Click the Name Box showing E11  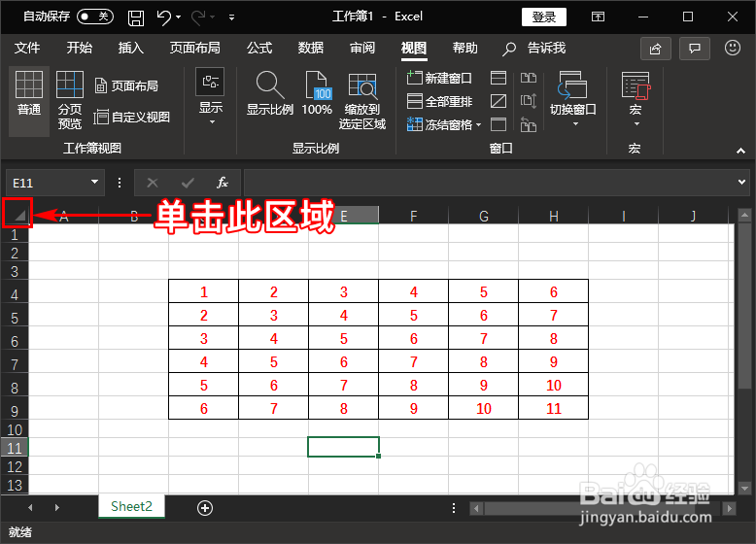47,183
